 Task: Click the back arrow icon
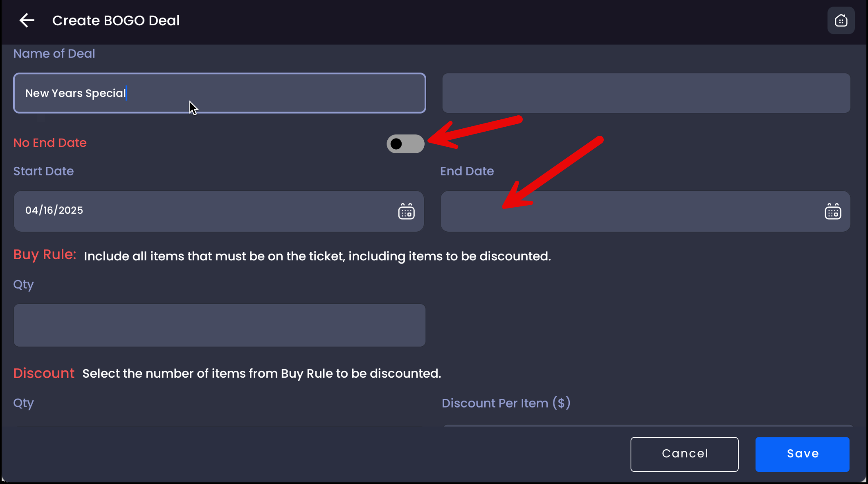point(27,20)
